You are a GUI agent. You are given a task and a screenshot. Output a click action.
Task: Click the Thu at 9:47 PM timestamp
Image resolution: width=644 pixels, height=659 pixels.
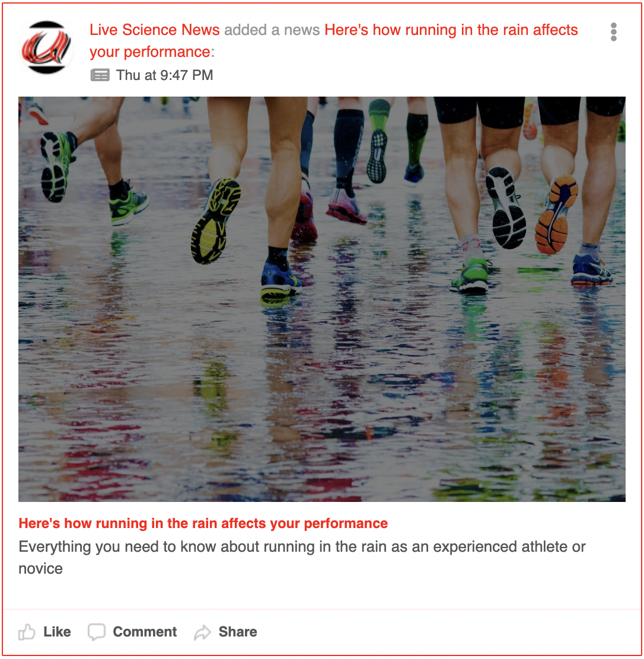[164, 75]
